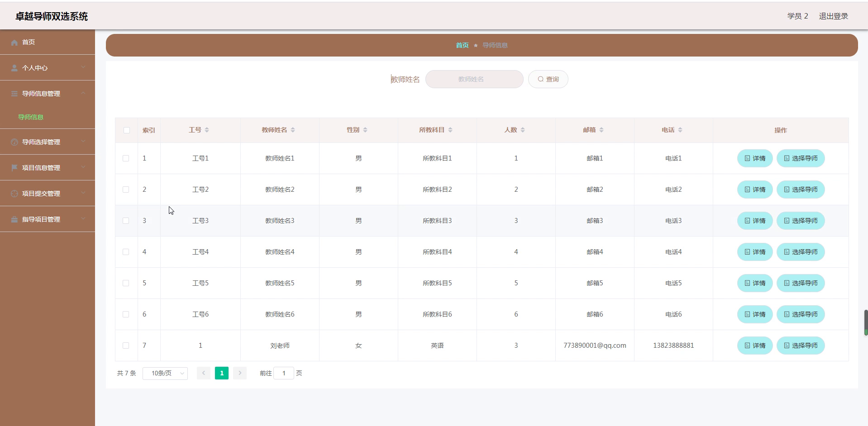The height and width of the screenshot is (426, 868).
Task: Check the checkbox on 刘老师's row
Action: coord(127,345)
